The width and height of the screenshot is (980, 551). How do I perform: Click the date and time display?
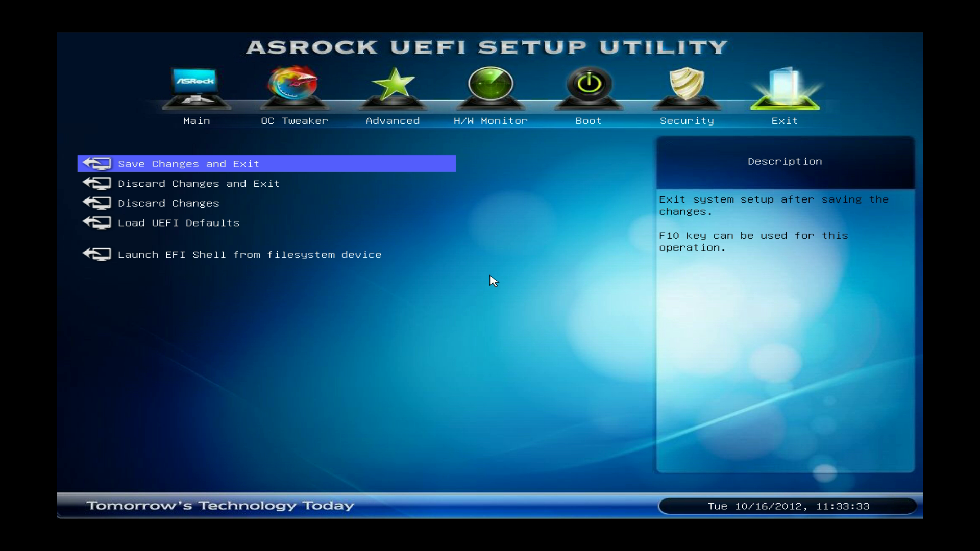click(788, 506)
